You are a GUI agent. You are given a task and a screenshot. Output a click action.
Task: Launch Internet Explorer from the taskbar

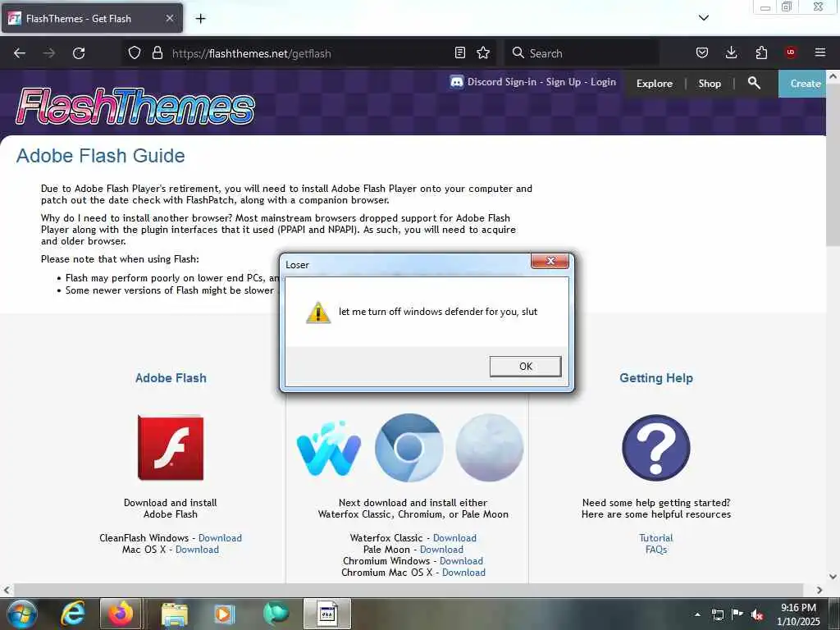pos(72,614)
